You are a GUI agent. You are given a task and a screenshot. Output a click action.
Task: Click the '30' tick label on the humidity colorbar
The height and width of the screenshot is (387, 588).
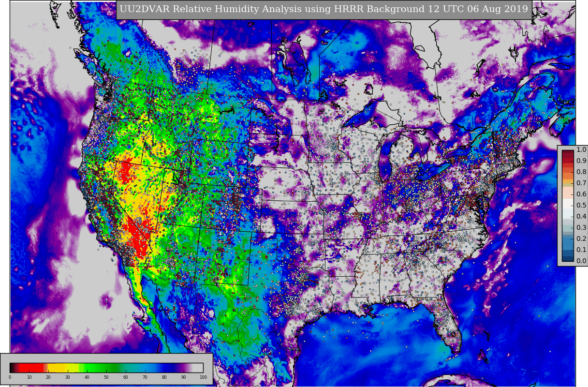click(x=68, y=377)
